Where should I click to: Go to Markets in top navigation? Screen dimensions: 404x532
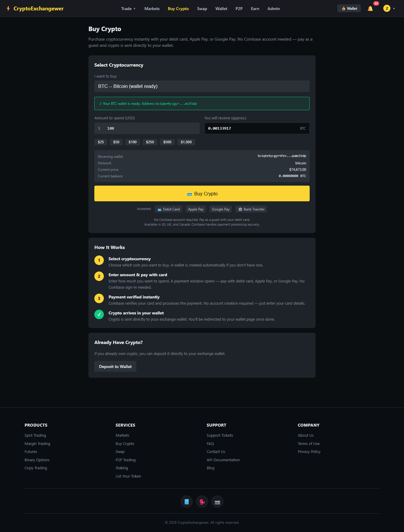pyautogui.click(x=152, y=9)
